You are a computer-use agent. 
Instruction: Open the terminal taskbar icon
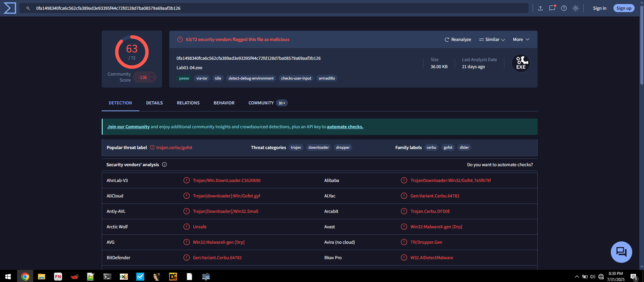(107, 277)
